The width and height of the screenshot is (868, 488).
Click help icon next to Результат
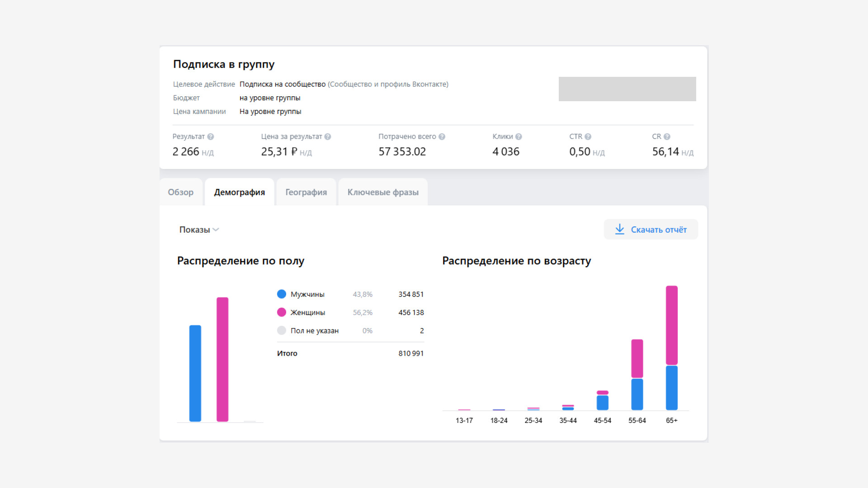point(211,136)
